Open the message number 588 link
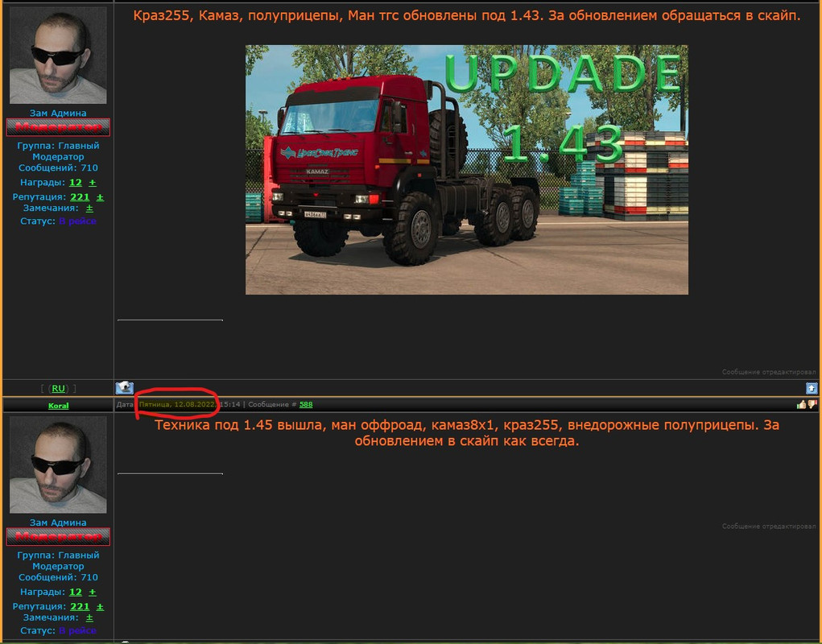The height and width of the screenshot is (644, 822). click(306, 404)
